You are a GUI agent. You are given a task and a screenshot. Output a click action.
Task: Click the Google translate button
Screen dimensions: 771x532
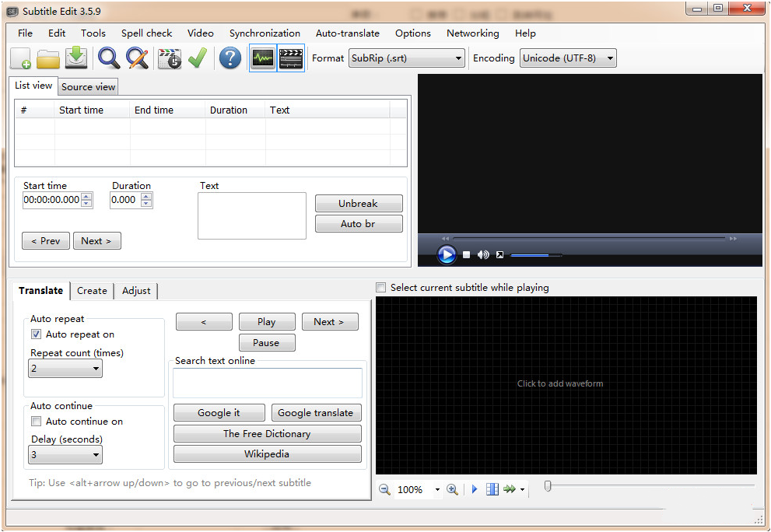[316, 412]
